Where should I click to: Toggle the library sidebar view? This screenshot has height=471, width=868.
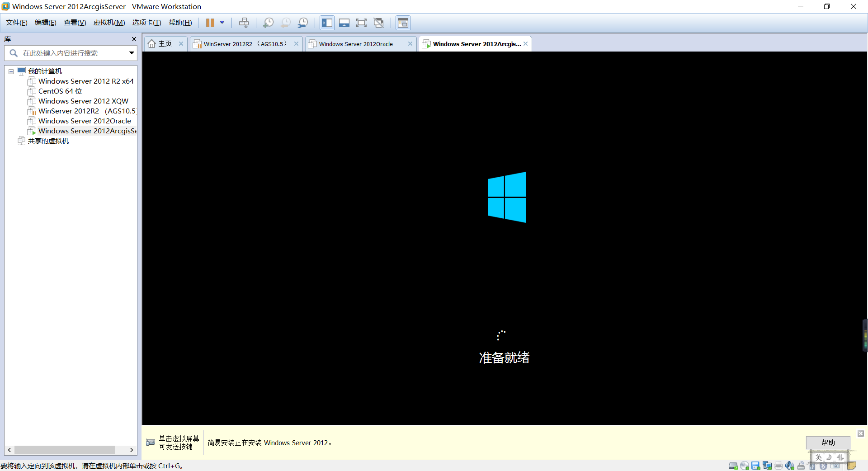(x=327, y=23)
